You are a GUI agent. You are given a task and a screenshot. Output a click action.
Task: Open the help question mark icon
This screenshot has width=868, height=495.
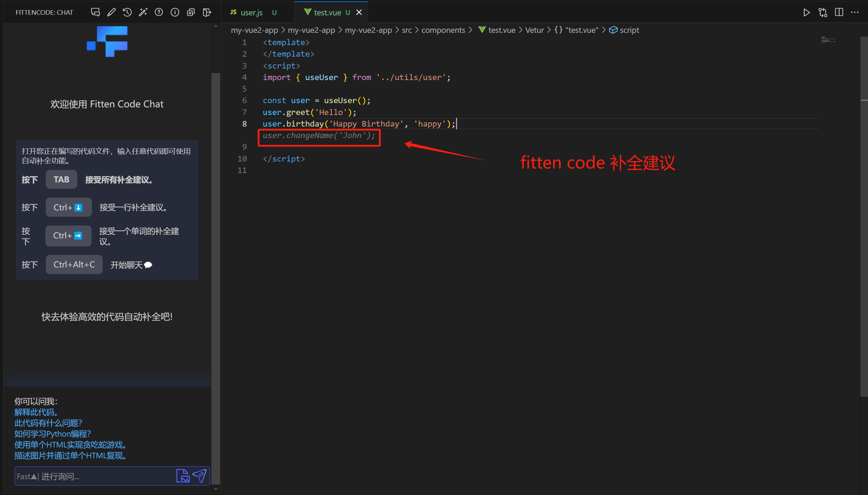(159, 12)
